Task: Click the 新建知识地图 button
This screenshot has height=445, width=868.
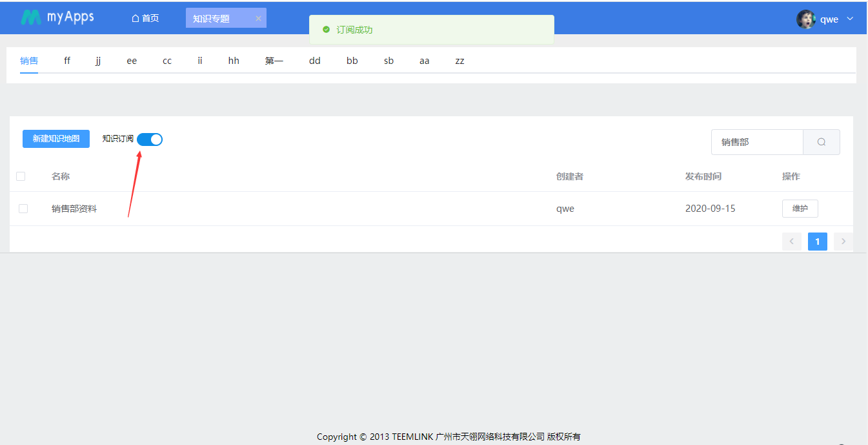Action: tap(56, 139)
